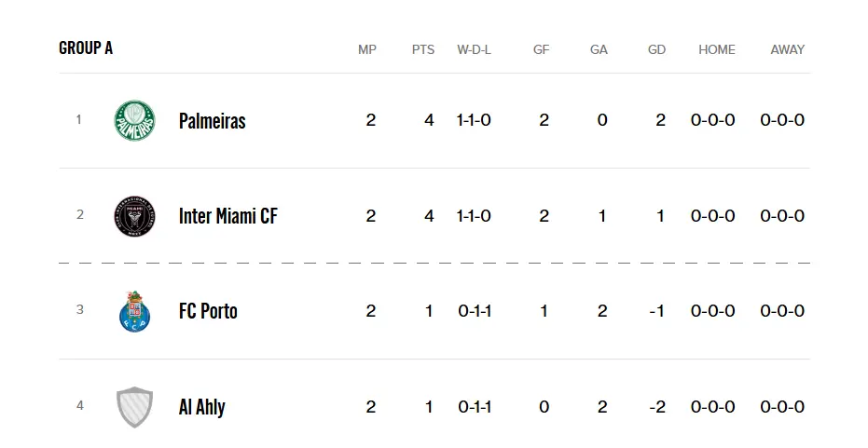
Task: Click FC Porto record 0-1-1
Action: tap(475, 311)
